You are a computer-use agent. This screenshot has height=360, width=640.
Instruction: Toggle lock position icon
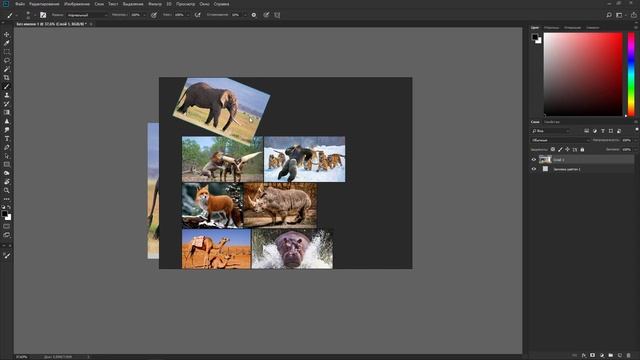(x=567, y=149)
